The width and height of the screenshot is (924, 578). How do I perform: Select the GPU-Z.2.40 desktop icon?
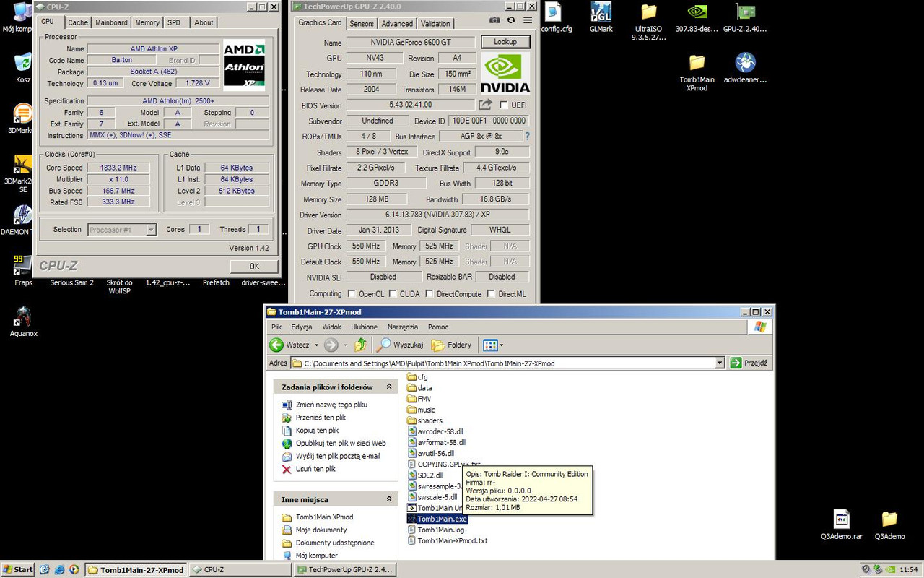pos(745,18)
